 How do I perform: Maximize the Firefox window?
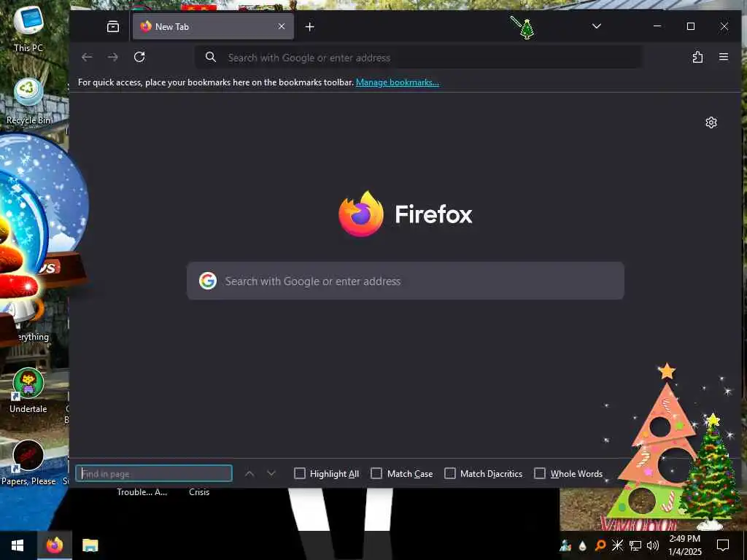(x=691, y=26)
